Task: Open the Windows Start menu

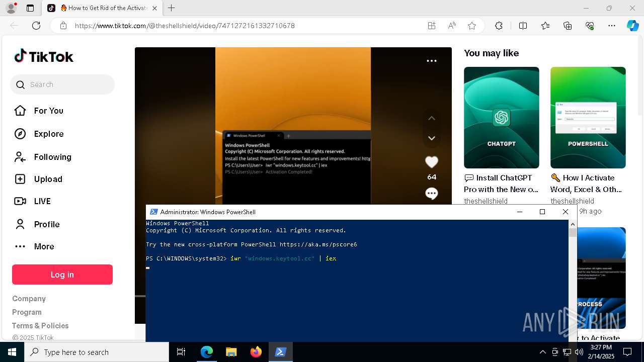Action: [x=12, y=352]
